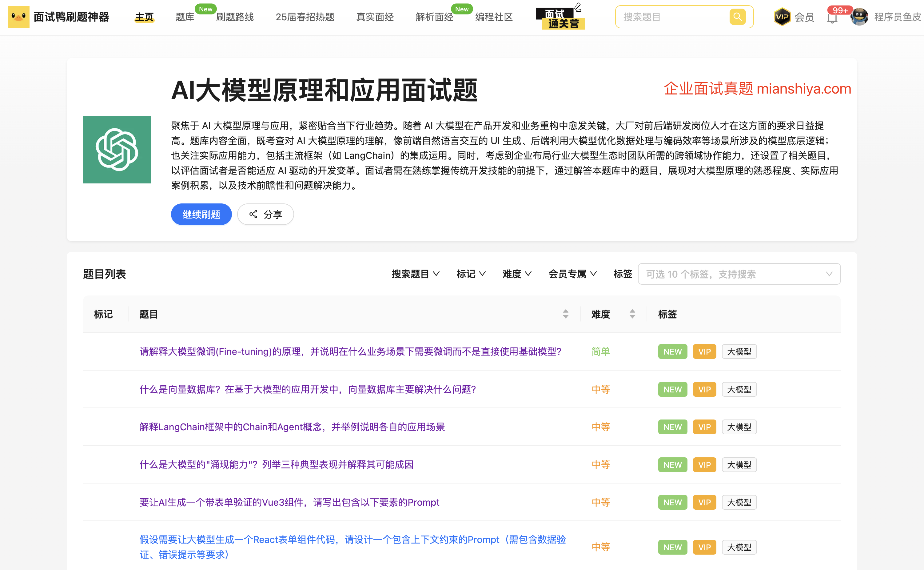Open the 会员专属 filter dropdown
Image resolution: width=924 pixels, height=570 pixels.
coord(572,274)
